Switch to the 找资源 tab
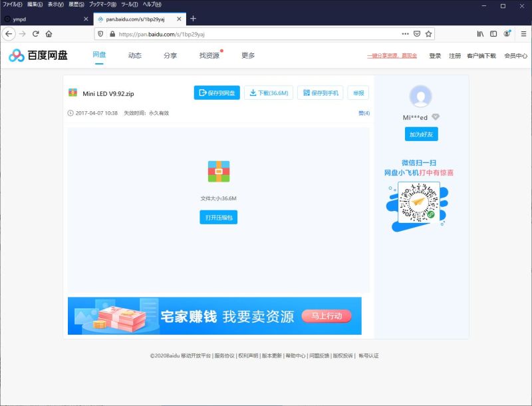This screenshot has height=406, width=532. 209,56
